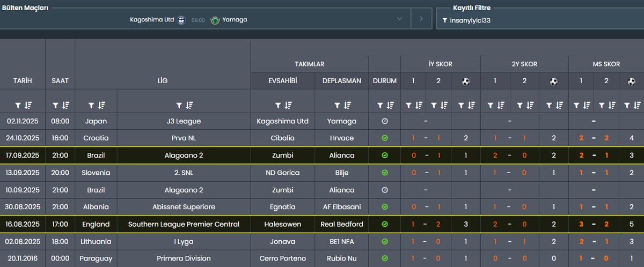Click the filter icon under DEPLASMAN
Image resolution: width=644 pixels, height=267 pixels.
336,105
